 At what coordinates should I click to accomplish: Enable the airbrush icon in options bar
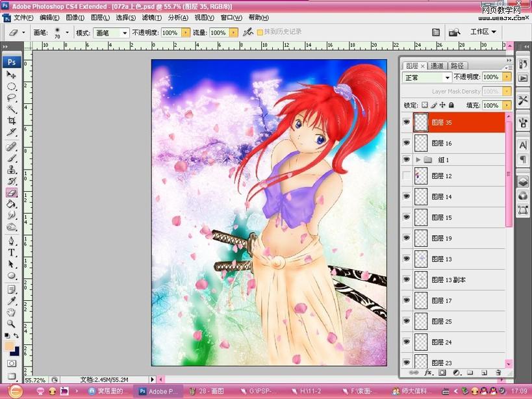click(247, 32)
